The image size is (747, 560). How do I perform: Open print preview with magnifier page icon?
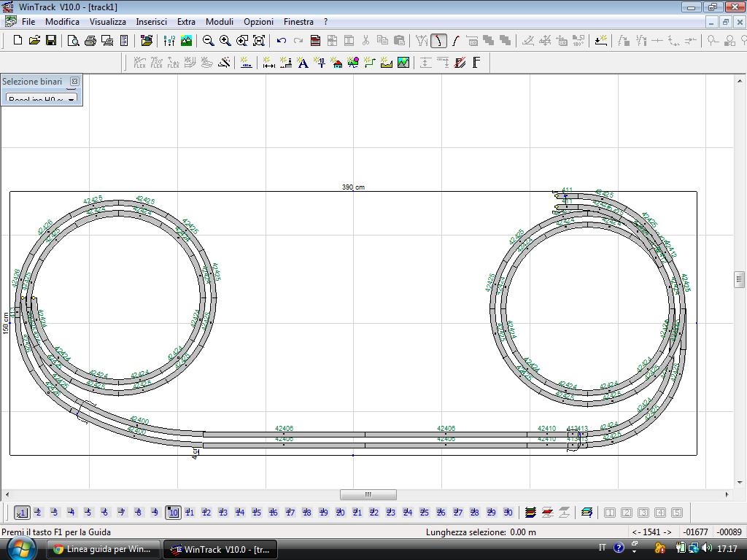pyautogui.click(x=73, y=41)
